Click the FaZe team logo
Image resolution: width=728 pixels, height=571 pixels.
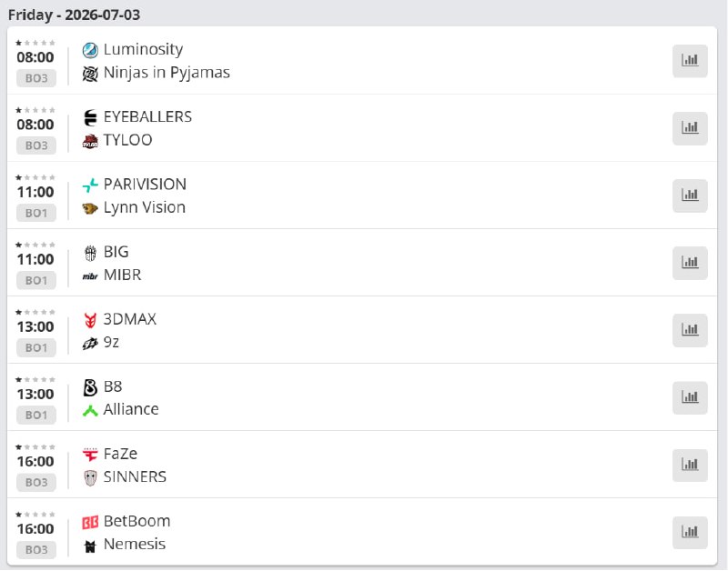(x=90, y=455)
